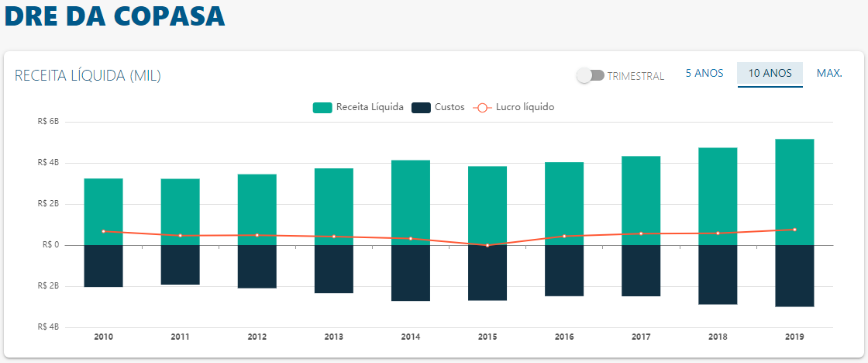Click the '2015' x-axis label
Screen dimensions: 868x363
487,337
